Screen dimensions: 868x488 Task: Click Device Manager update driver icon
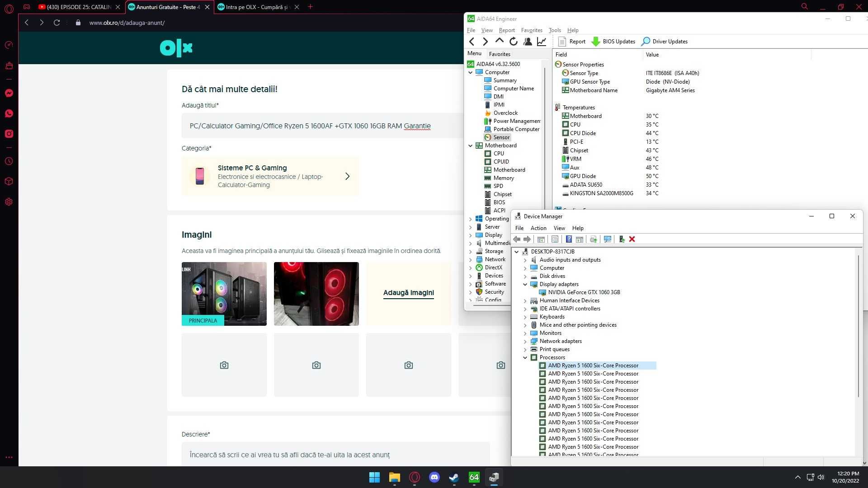click(x=593, y=239)
